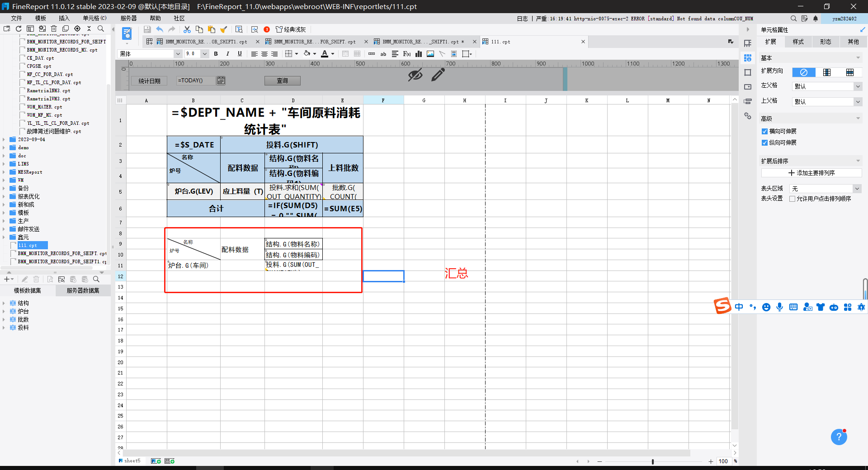Click the save template icon
This screenshot has width=868, height=470.
[147, 29]
